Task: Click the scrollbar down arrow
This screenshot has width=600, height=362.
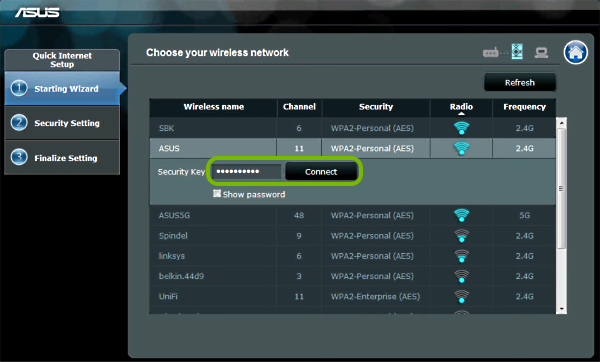Action: click(562, 309)
